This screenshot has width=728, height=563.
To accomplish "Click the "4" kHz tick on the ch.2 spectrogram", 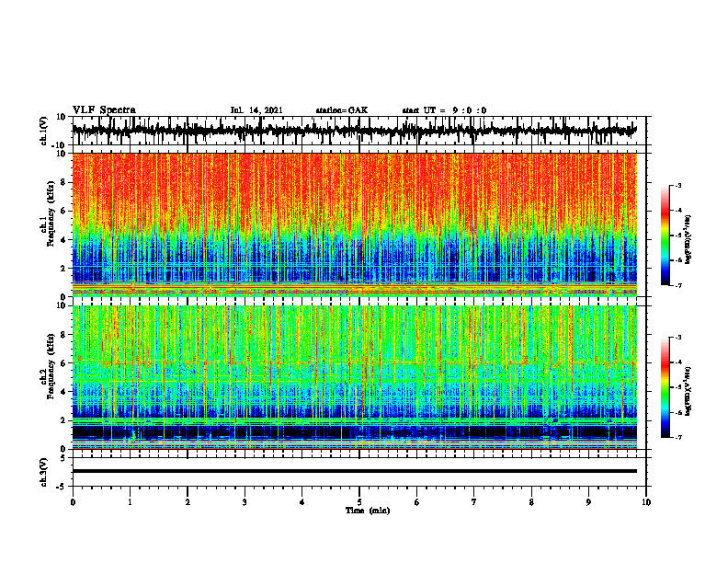I will click(x=63, y=392).
